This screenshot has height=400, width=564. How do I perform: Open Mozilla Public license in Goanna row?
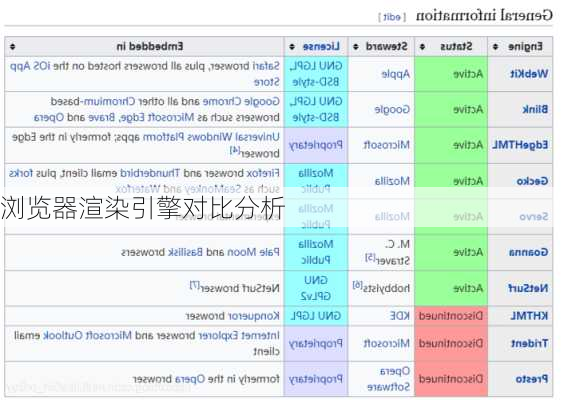316,252
